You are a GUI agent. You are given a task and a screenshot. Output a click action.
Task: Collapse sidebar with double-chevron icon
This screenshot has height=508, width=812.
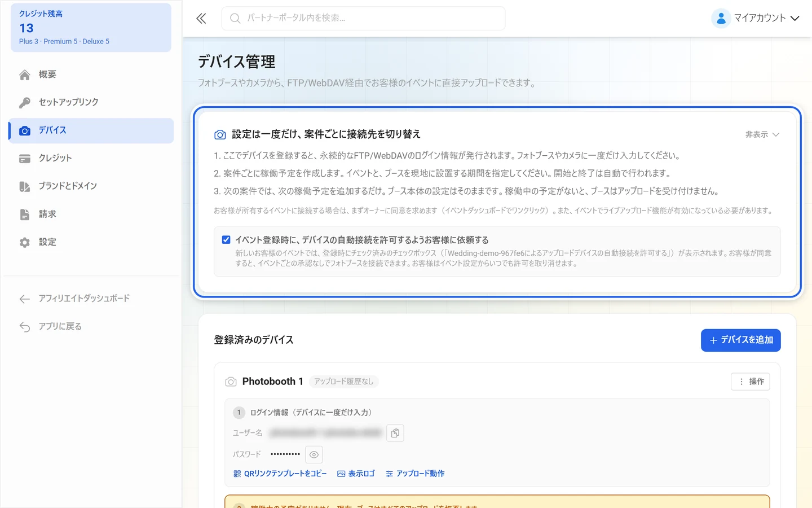tap(201, 19)
